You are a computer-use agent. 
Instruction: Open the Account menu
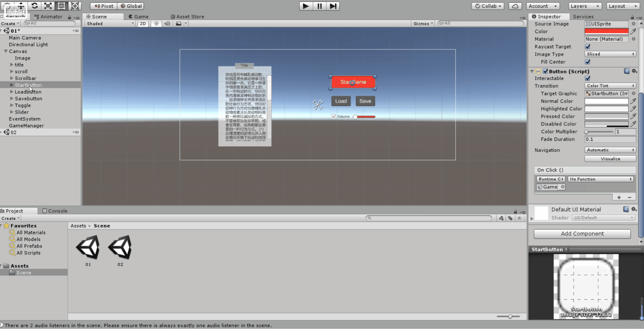[x=543, y=6]
